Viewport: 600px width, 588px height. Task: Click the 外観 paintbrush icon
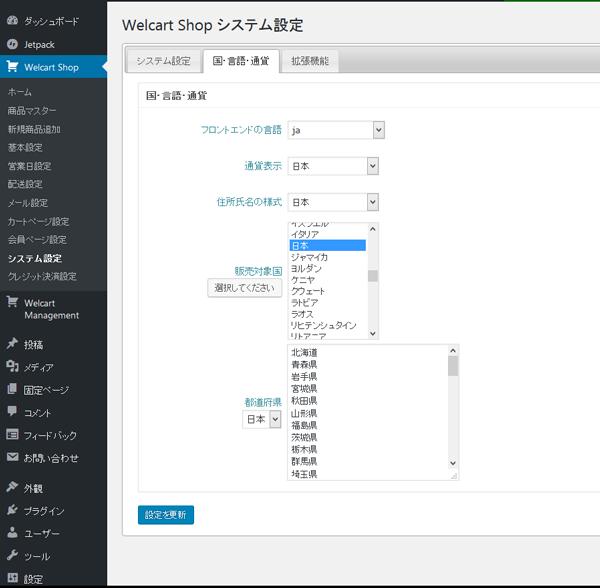pyautogui.click(x=12, y=487)
